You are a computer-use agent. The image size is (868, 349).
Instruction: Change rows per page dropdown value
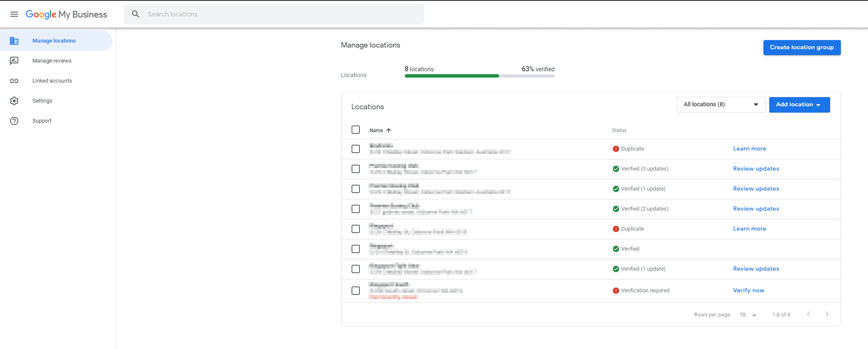(x=748, y=315)
